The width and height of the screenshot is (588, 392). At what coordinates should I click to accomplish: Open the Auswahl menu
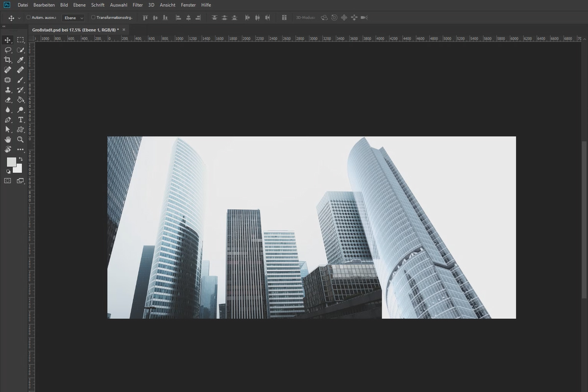(119, 5)
